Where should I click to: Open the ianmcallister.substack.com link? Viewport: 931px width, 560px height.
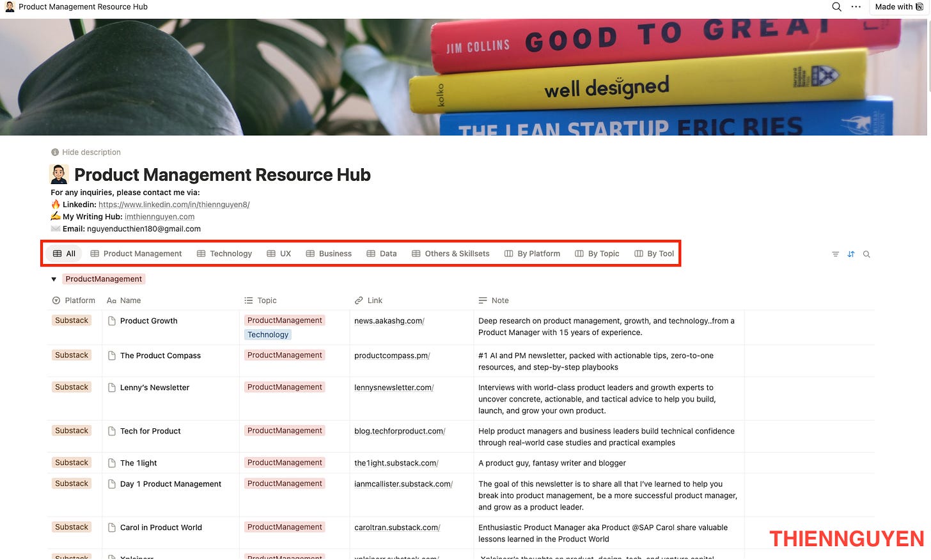[403, 484]
